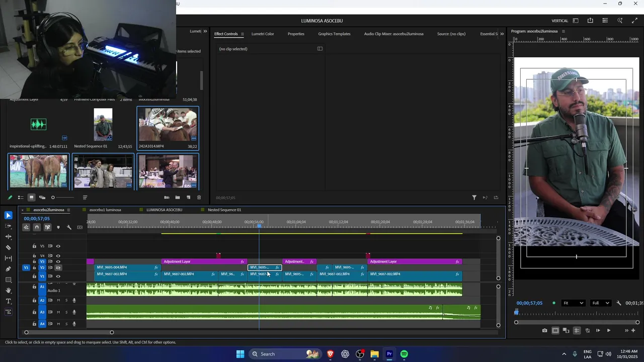Select the Pen tool
644x362 pixels.
point(8,269)
